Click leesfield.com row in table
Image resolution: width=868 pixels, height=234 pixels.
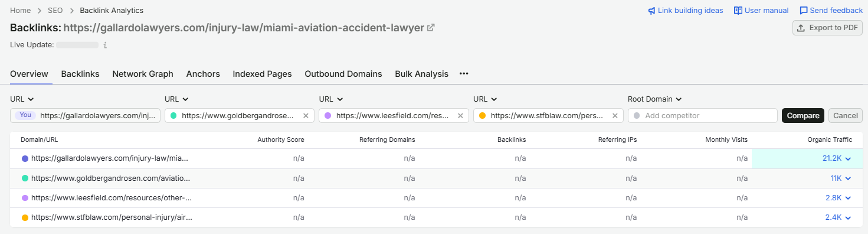(436, 197)
